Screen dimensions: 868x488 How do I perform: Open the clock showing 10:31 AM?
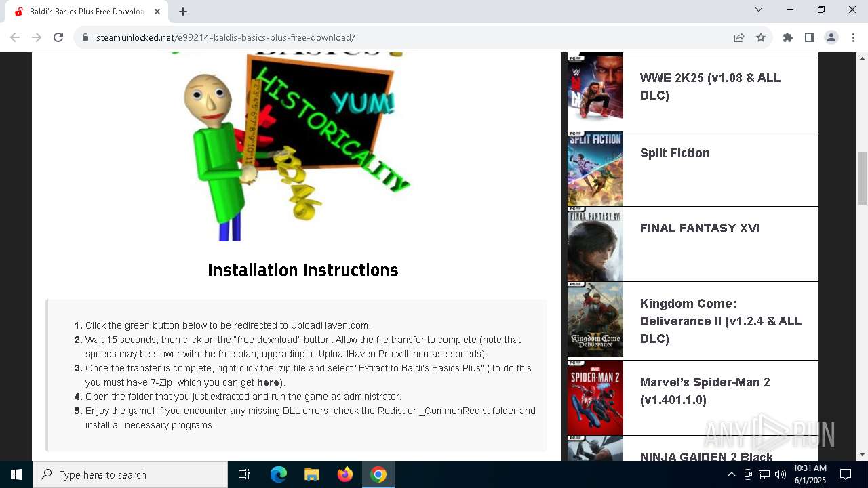tap(810, 474)
